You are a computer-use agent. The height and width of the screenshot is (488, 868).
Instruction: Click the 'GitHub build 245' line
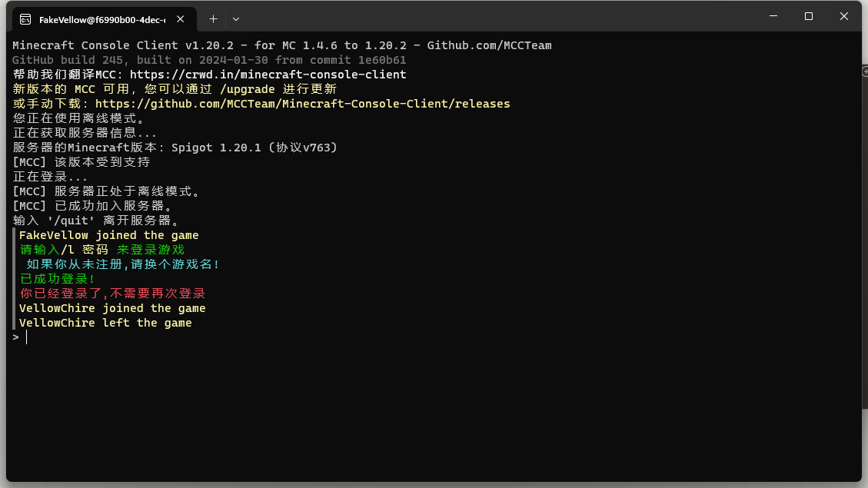209,60
